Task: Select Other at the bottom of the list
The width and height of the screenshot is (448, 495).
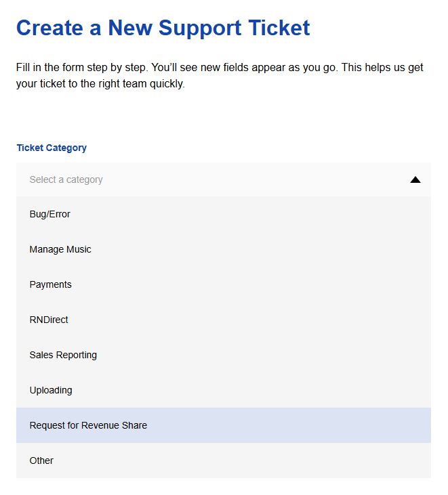Action: click(41, 460)
